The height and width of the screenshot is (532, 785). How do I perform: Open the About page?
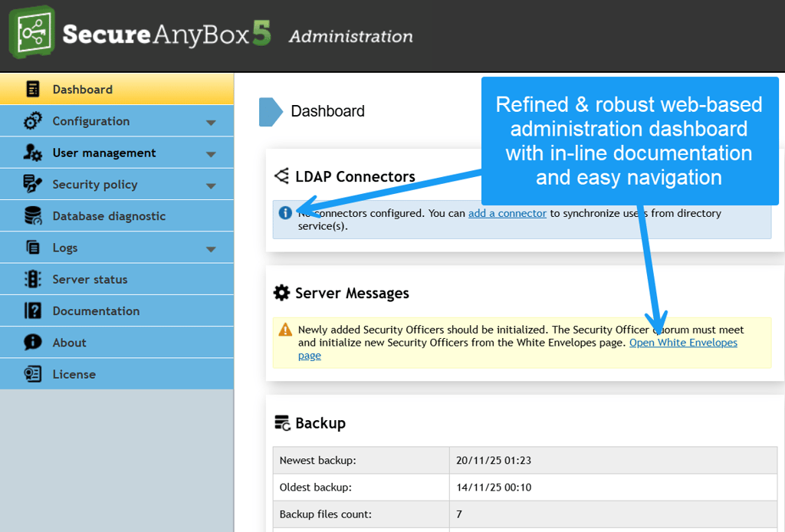click(x=117, y=343)
